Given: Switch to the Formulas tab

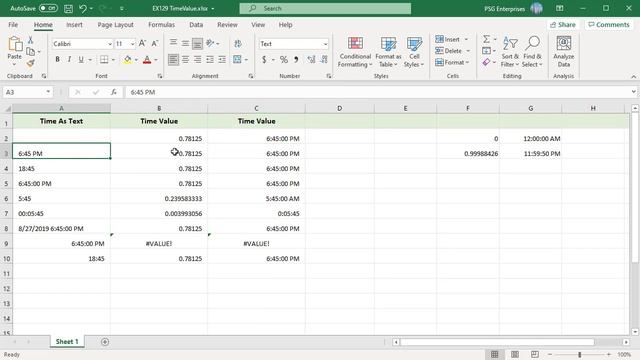Looking at the screenshot, I should (161, 24).
